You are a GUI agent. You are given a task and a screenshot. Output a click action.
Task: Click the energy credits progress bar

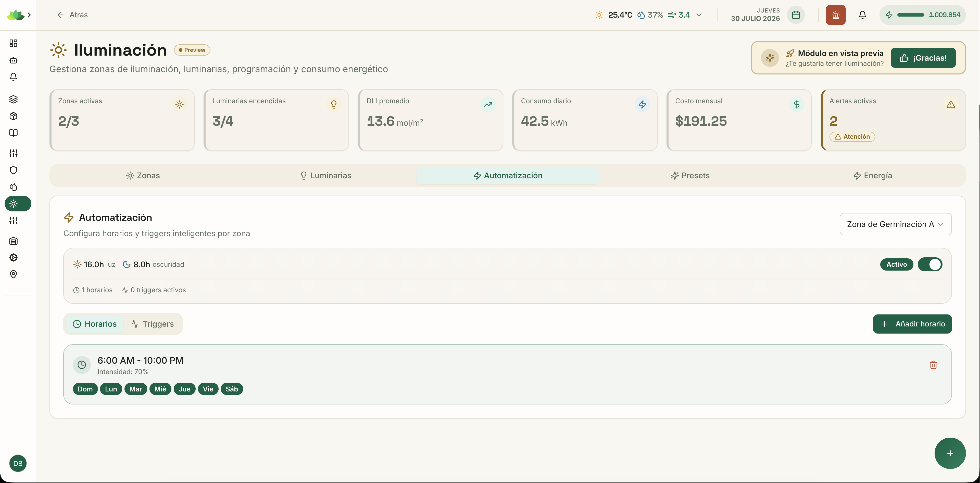click(910, 15)
